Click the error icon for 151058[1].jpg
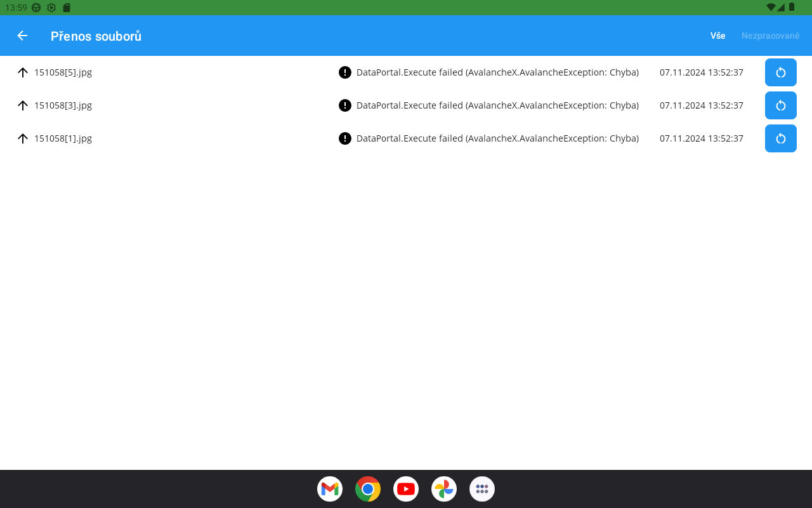Viewport: 812px width, 508px height. point(344,138)
